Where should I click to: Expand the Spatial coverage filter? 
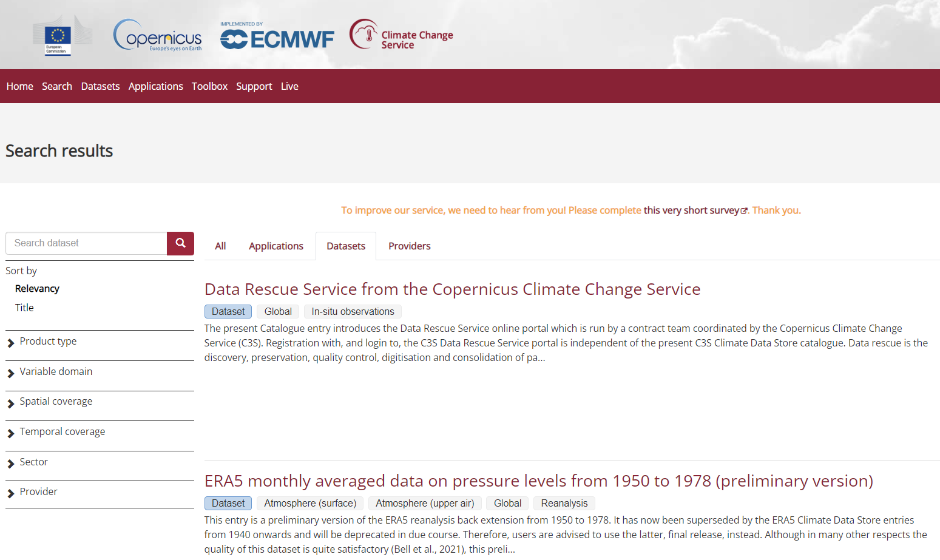[56, 402]
